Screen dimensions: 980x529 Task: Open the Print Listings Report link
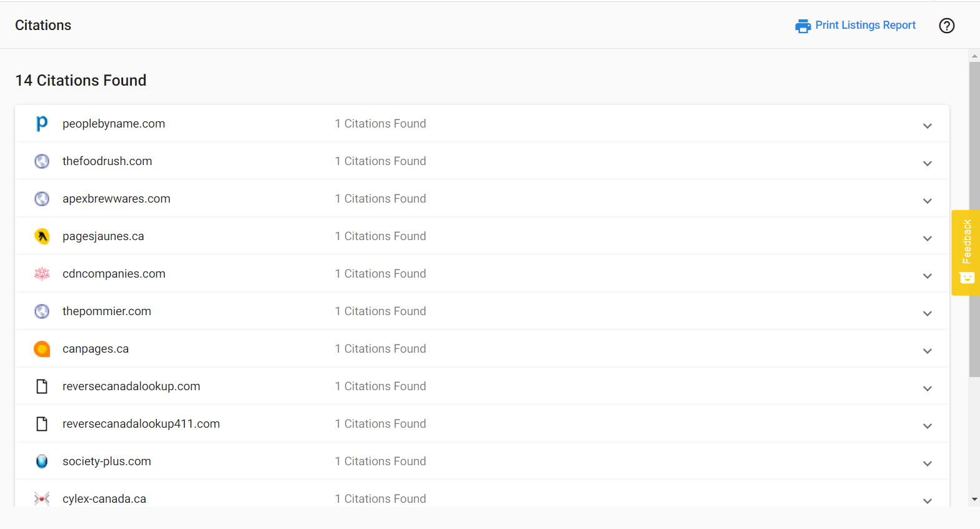click(865, 25)
